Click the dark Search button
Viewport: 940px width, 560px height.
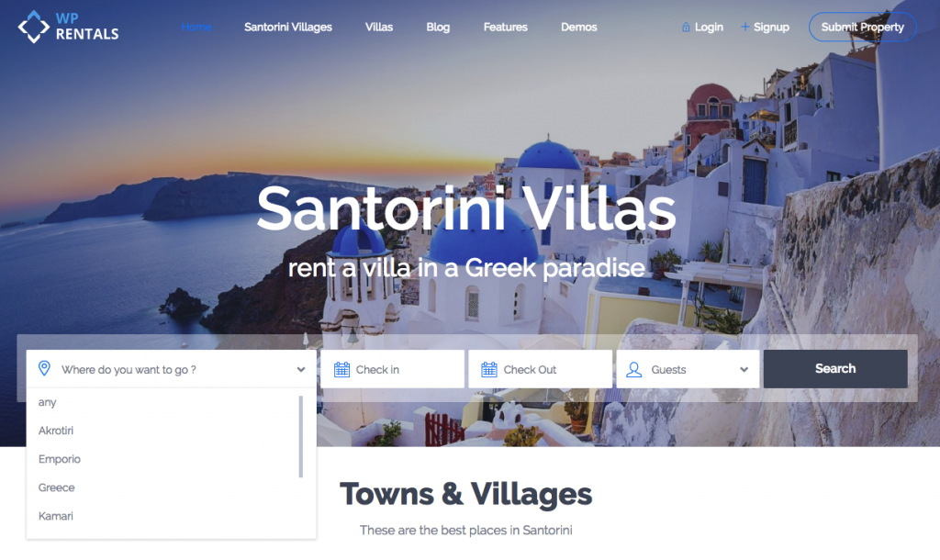835,369
